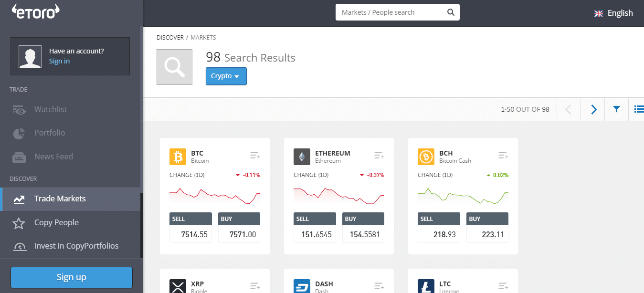Click the user avatar placeholder
Image resolution: width=644 pixels, height=293 pixels.
point(30,57)
